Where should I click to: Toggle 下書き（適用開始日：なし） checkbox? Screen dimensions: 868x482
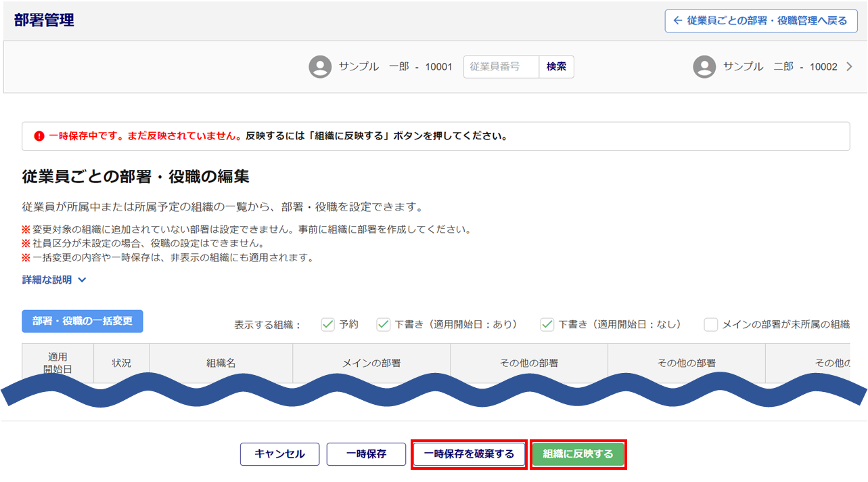tap(547, 324)
